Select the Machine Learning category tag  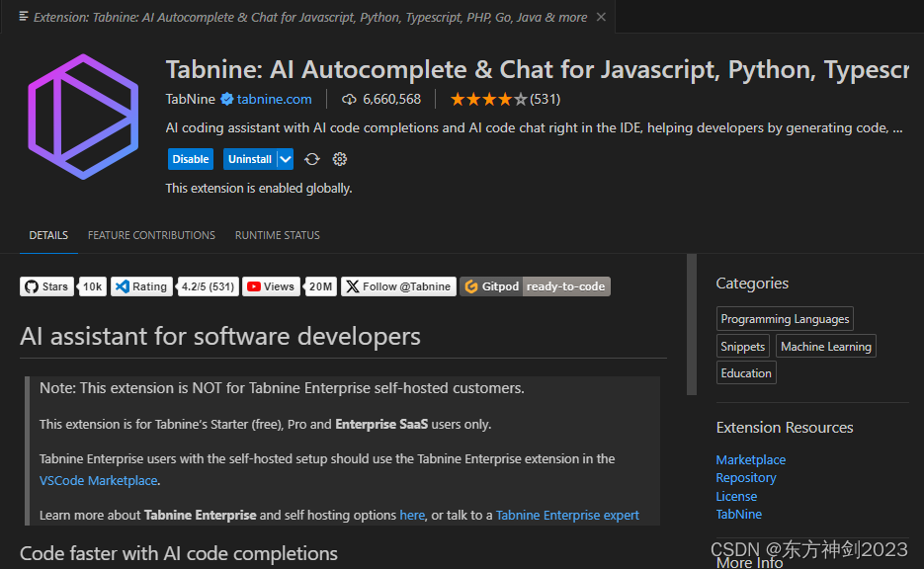tap(825, 346)
